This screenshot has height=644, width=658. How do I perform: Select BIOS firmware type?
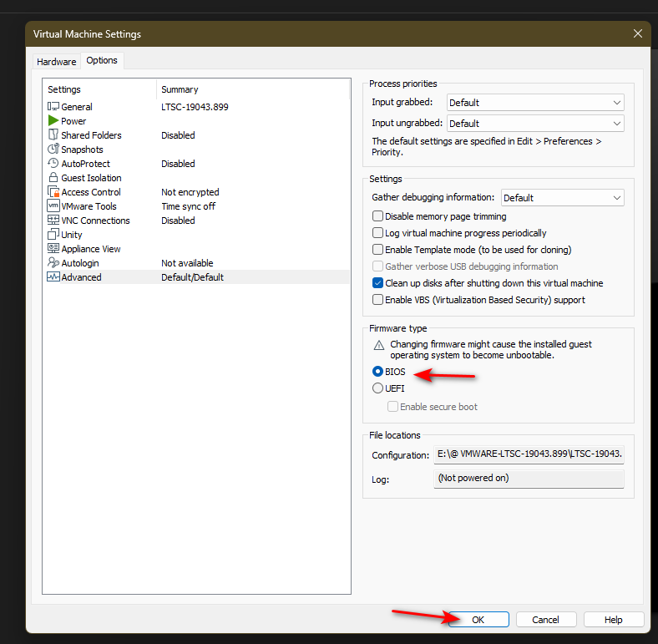[377, 372]
